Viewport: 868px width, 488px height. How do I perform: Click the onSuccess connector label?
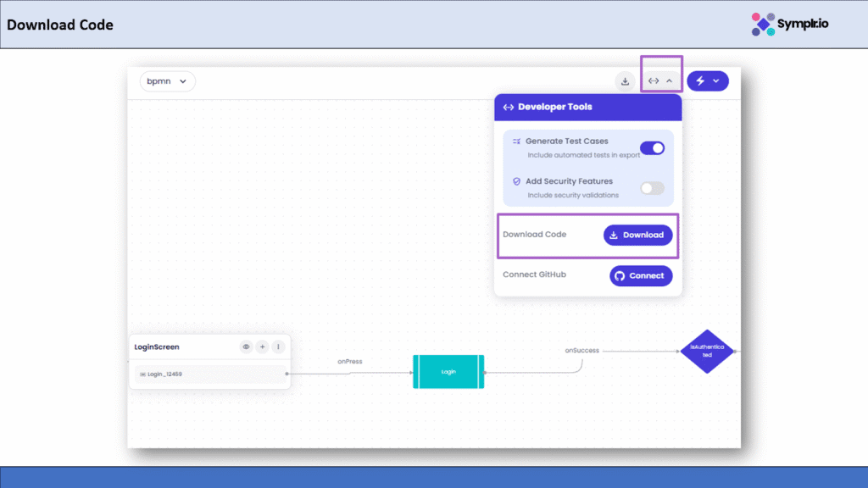click(582, 350)
